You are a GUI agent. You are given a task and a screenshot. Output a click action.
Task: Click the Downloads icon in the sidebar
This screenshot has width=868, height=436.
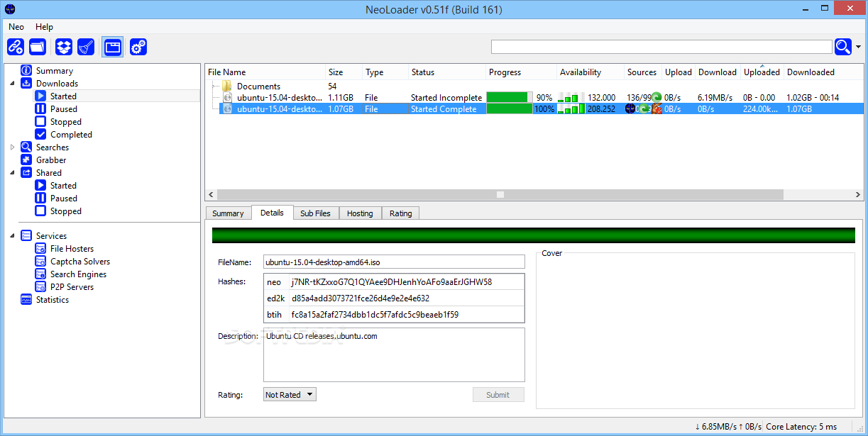26,84
